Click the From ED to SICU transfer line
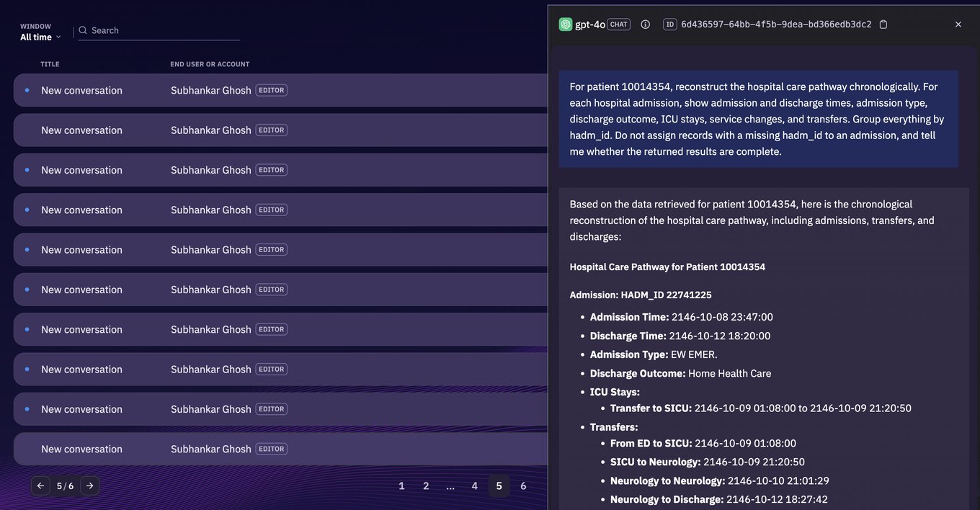980x510 pixels. (703, 444)
